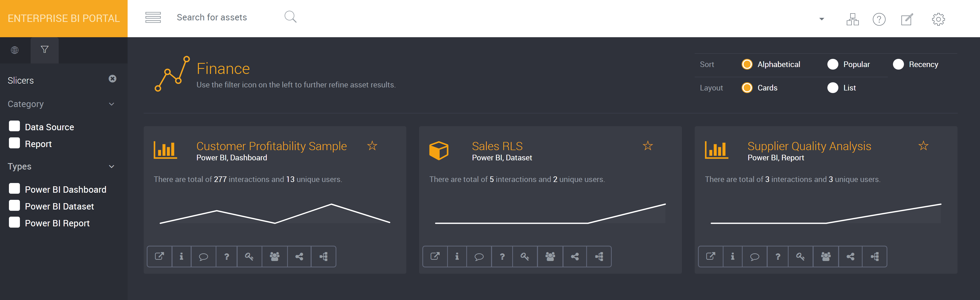The height and width of the screenshot is (300, 980).
Task: Click the Slicers panel heading
Action: click(x=20, y=81)
